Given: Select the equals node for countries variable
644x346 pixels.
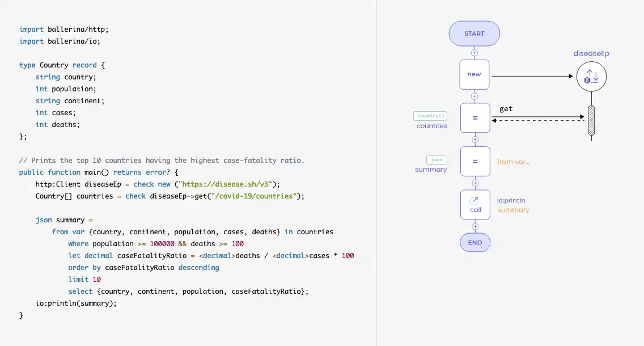Looking at the screenshot, I should point(474,118).
